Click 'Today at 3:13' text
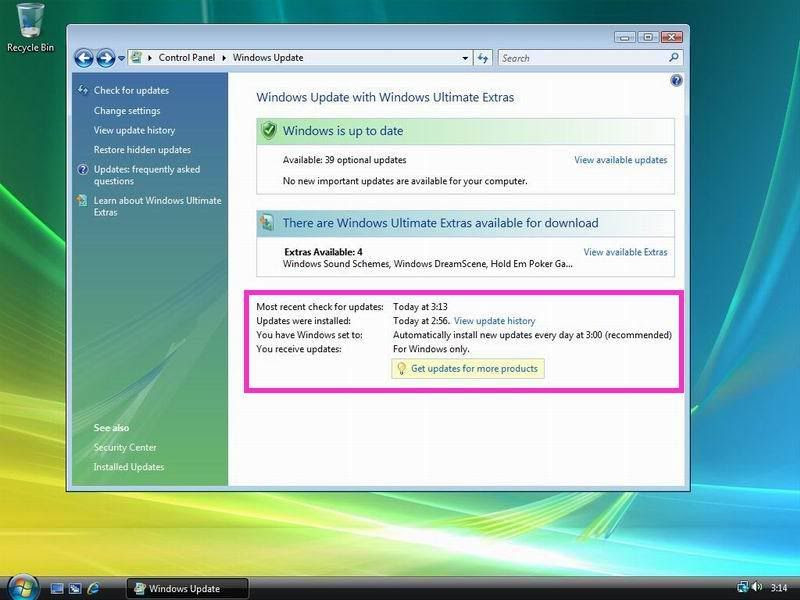Screen dimensions: 800x600 (420, 307)
